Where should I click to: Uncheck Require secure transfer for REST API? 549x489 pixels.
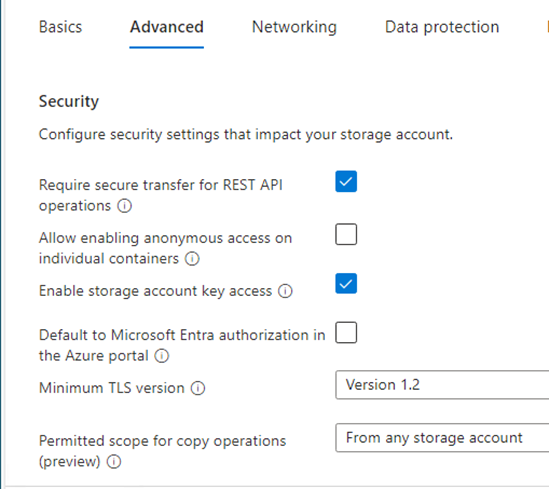point(346,181)
